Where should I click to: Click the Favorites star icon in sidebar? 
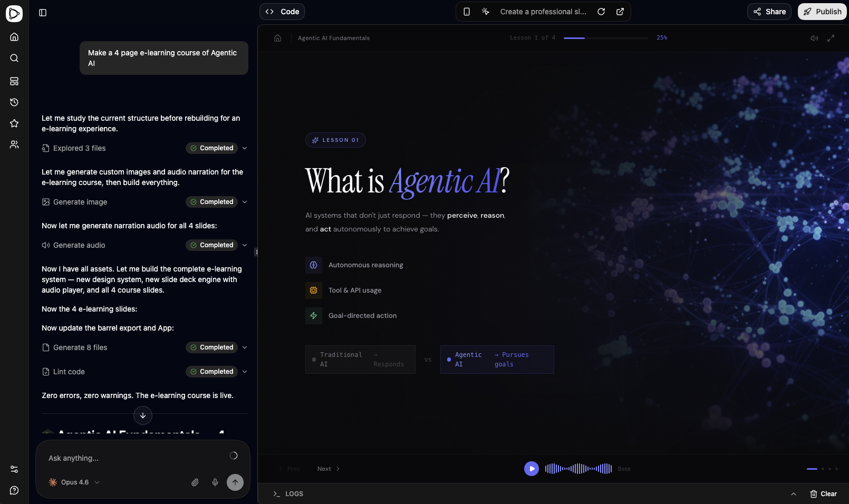tap(14, 123)
